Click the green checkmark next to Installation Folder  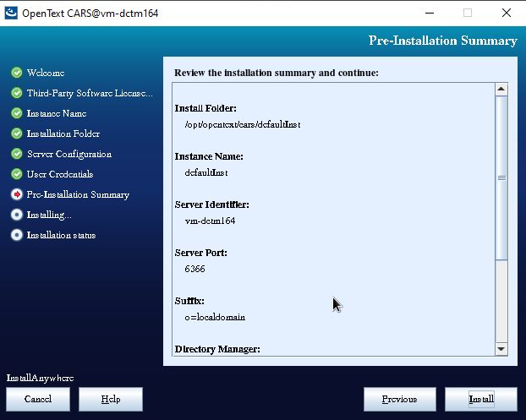pos(16,134)
